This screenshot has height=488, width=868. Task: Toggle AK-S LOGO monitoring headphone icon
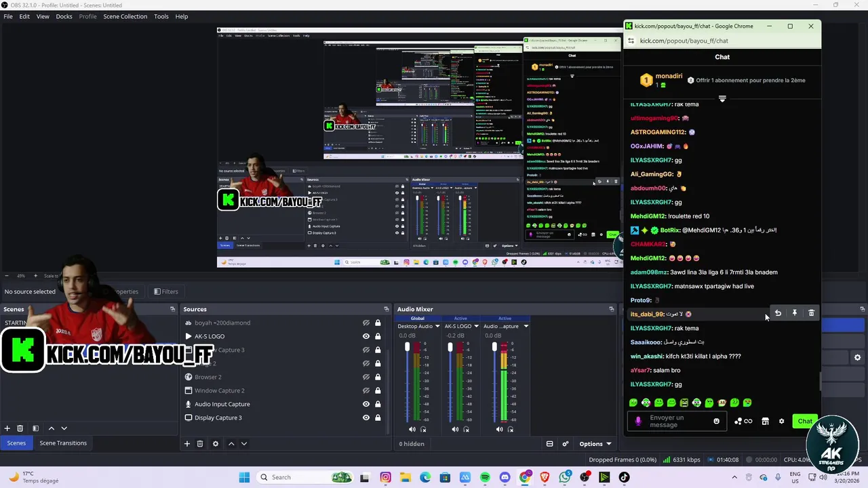pyautogui.click(x=467, y=429)
